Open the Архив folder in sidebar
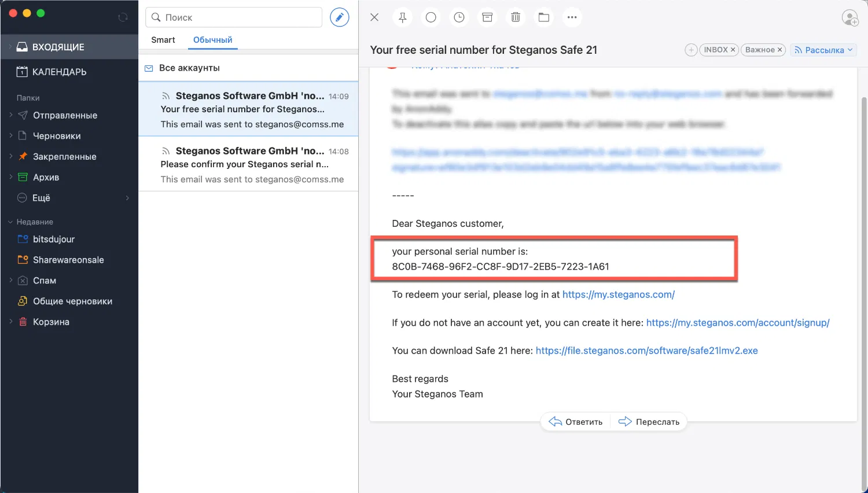Screen dimensions: 868x493 [46, 177]
